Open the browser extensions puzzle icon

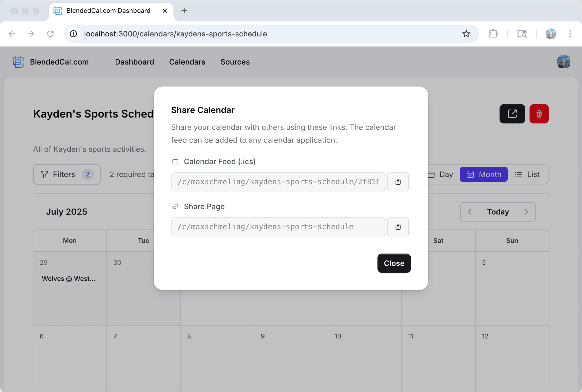click(493, 34)
